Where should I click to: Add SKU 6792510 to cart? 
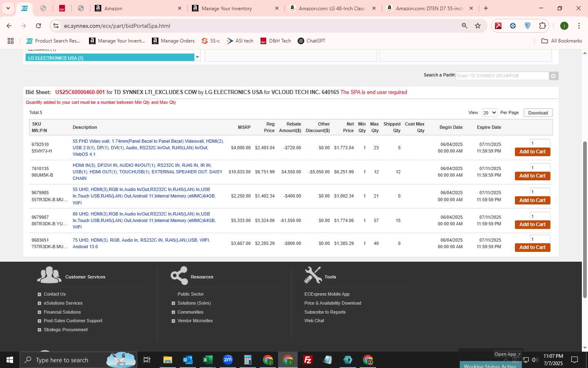tap(532, 152)
